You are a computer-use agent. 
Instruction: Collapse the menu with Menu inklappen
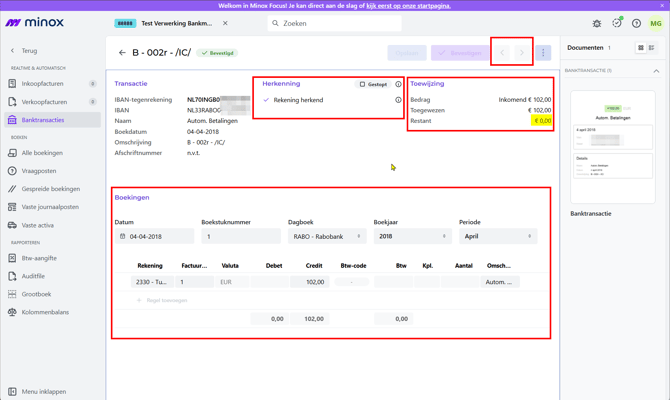37,391
